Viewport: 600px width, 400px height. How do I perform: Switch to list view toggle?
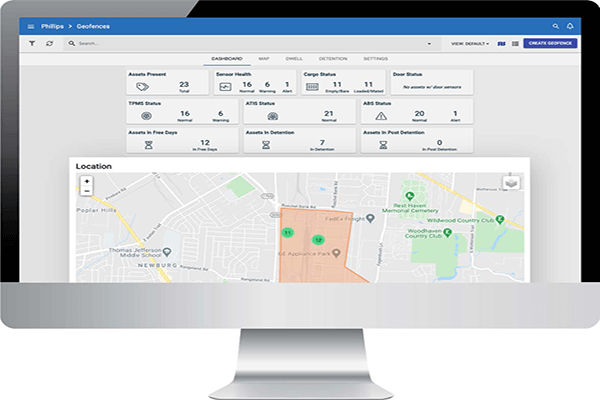tap(514, 44)
